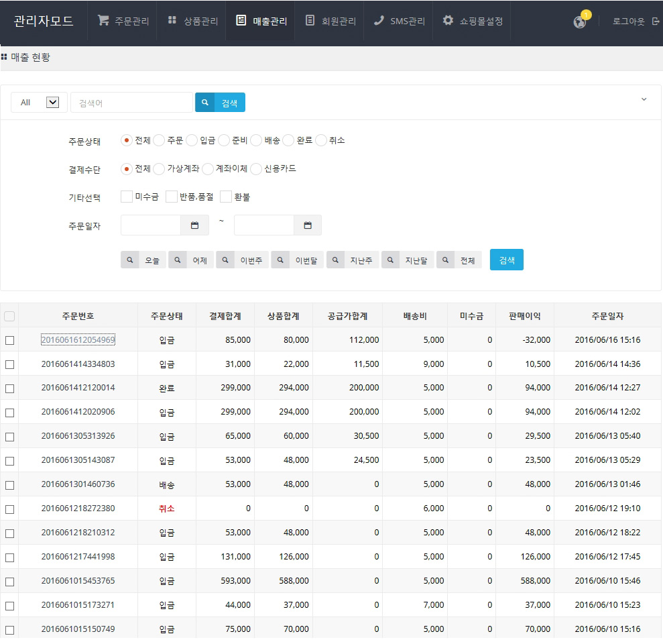Check the row for order 2016061218272380
This screenshot has width=663, height=644.
click(x=10, y=509)
